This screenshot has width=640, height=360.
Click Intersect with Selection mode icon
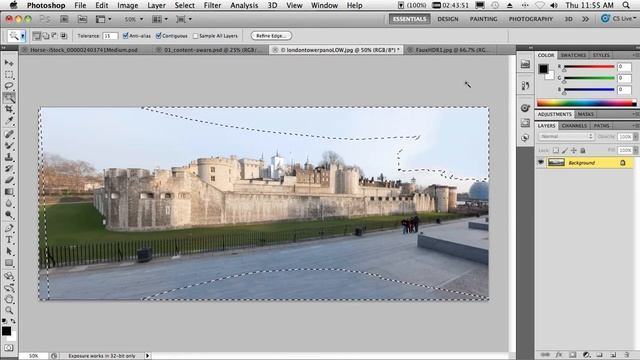[x=64, y=36]
